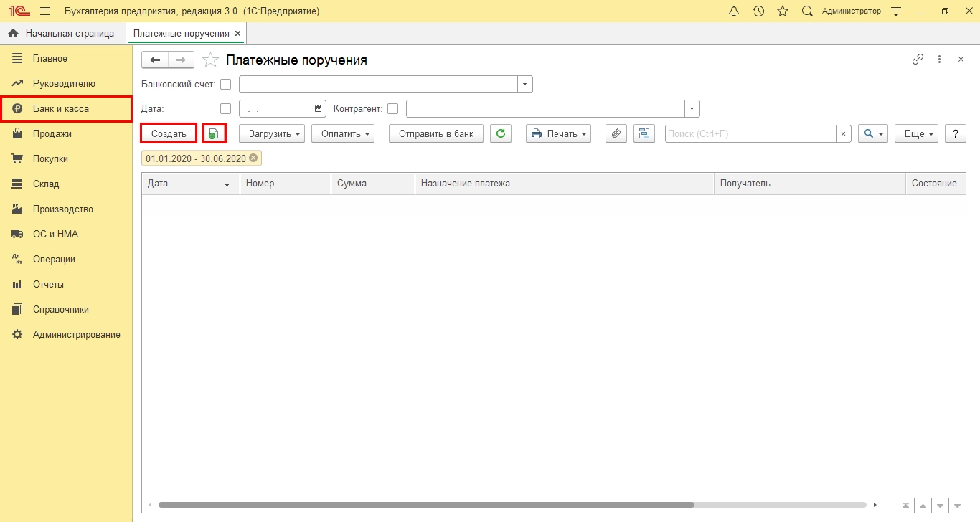Click the Администратор user name
The image size is (980, 522).
point(851,11)
